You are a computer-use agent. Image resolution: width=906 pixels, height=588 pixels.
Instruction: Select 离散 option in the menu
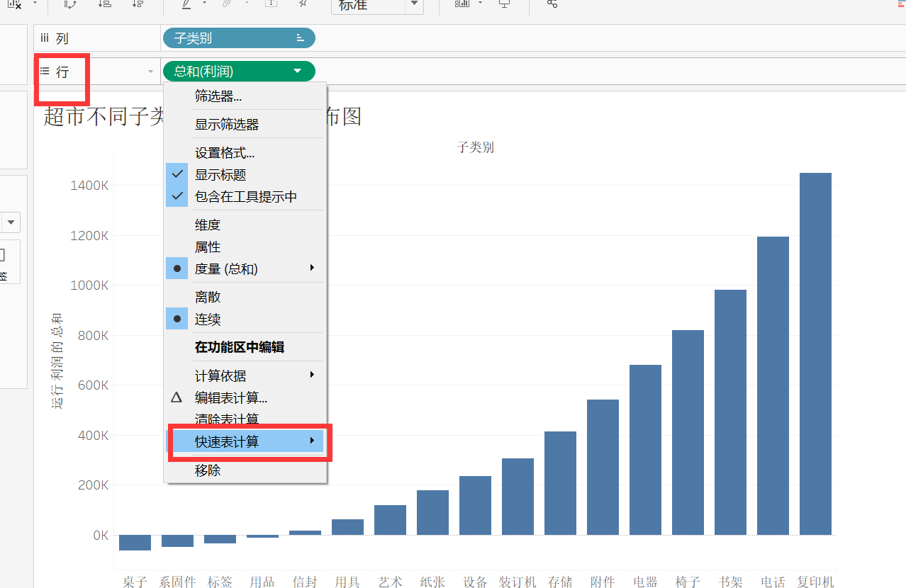pos(245,297)
